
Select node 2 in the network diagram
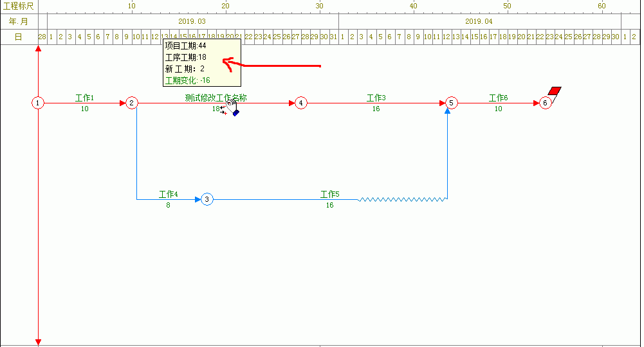[x=131, y=103]
